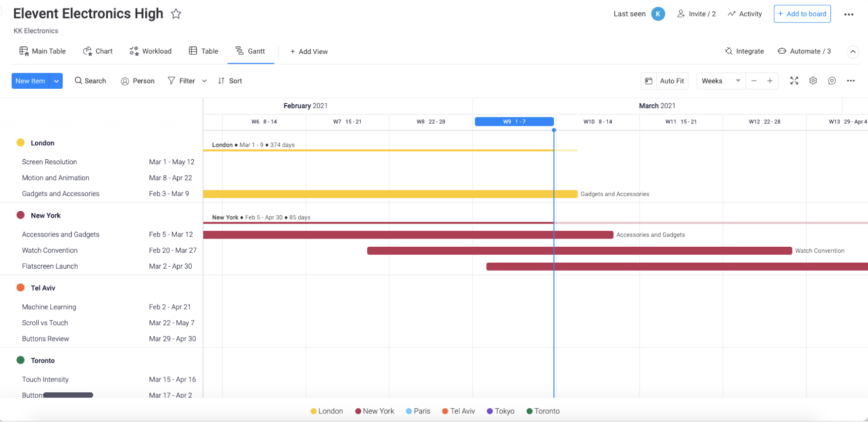868x422 pixels.
Task: Click the fullscreen expand icon on the Gantt toolbar
Action: click(794, 80)
